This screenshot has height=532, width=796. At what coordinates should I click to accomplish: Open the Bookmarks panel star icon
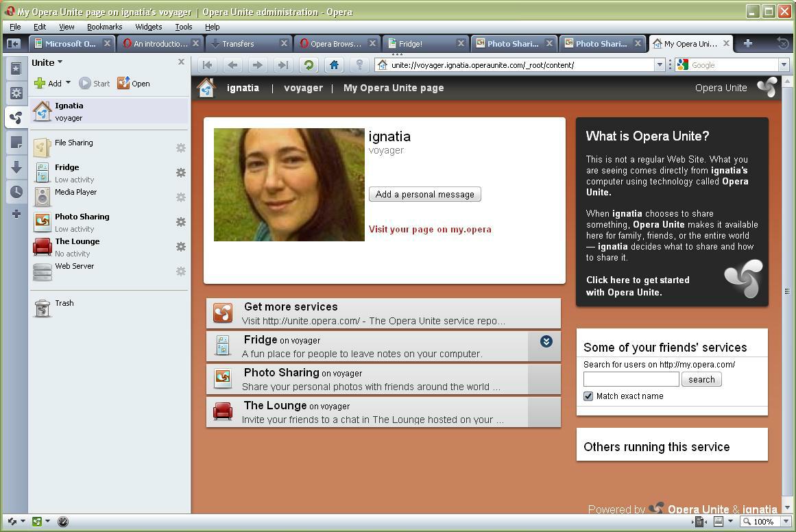pos(16,69)
